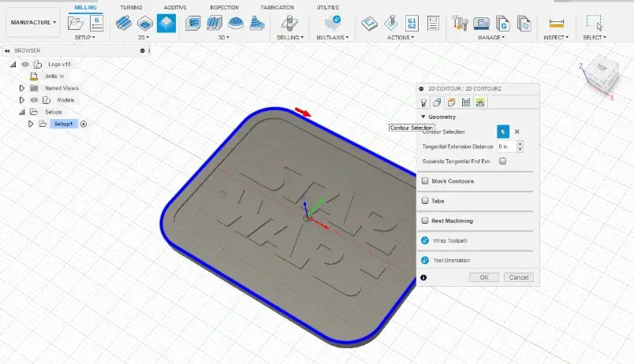Screen dimensions: 634x364
Task: Select the 3D Parallel dome tool
Action: click(x=235, y=23)
